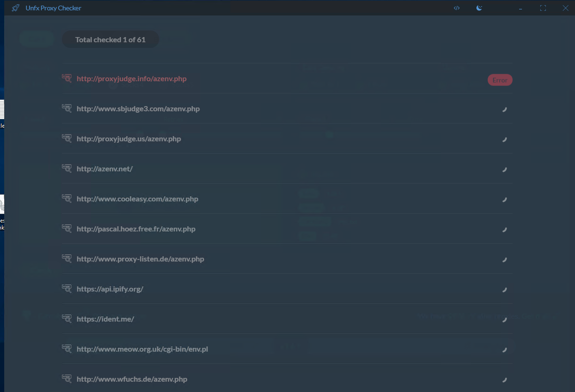
Task: Click the judge icon beside proxyjudge.info
Action: (x=67, y=78)
